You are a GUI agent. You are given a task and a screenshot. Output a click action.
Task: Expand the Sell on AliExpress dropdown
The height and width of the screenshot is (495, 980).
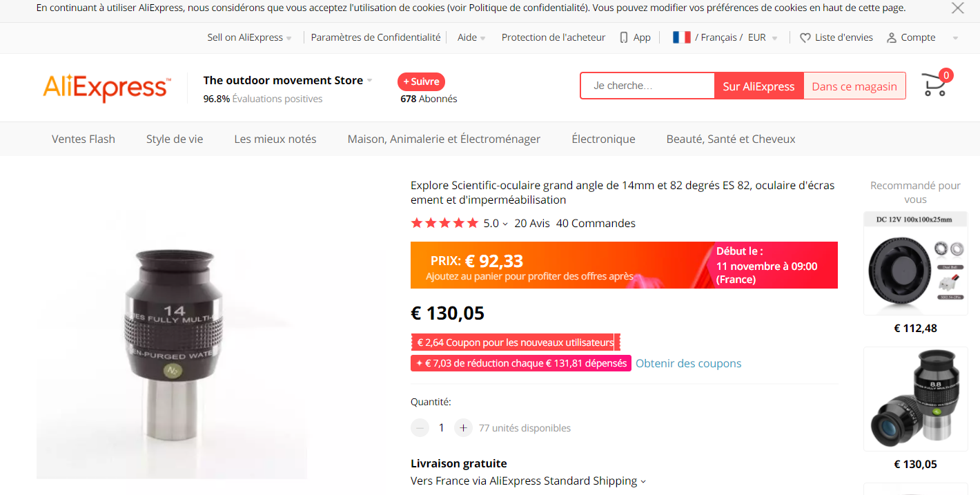pyautogui.click(x=289, y=38)
